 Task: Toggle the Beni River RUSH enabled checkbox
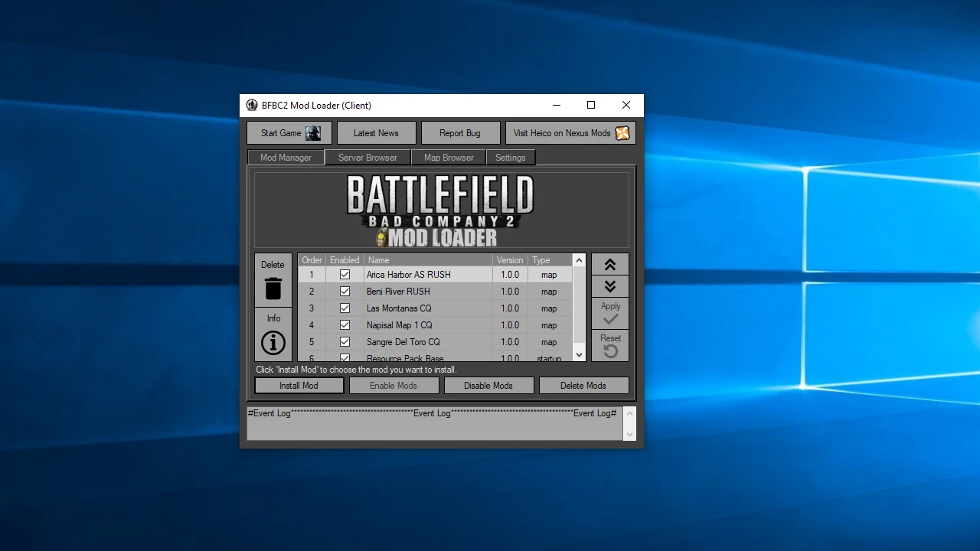coord(345,292)
